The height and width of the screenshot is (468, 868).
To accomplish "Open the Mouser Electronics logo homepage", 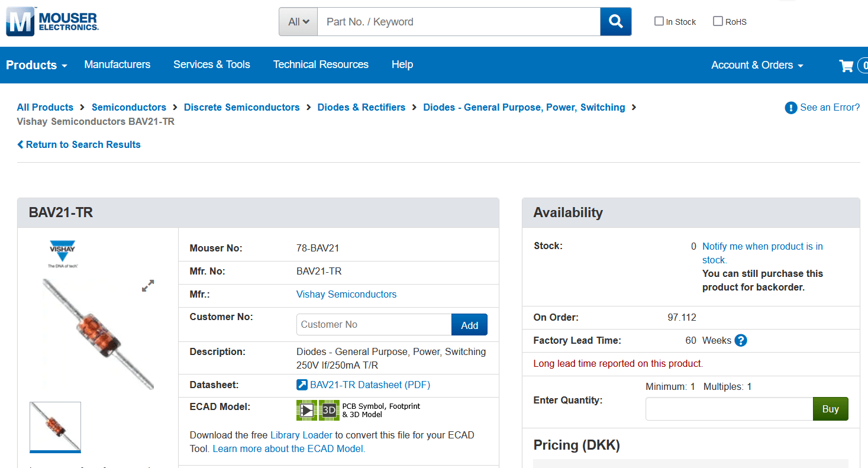I will [52, 22].
